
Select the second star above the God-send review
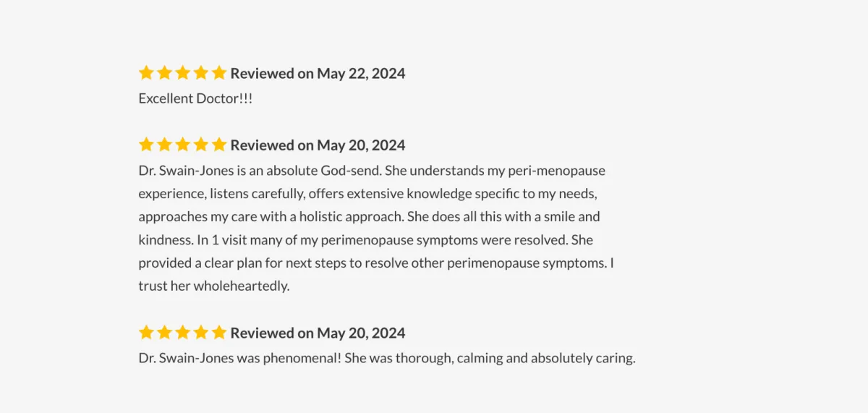(164, 144)
